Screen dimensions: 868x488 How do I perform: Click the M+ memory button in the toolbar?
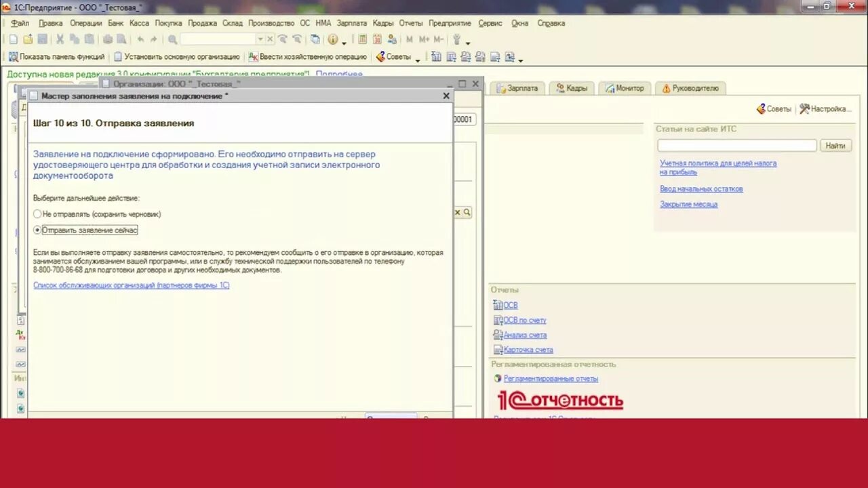424,39
